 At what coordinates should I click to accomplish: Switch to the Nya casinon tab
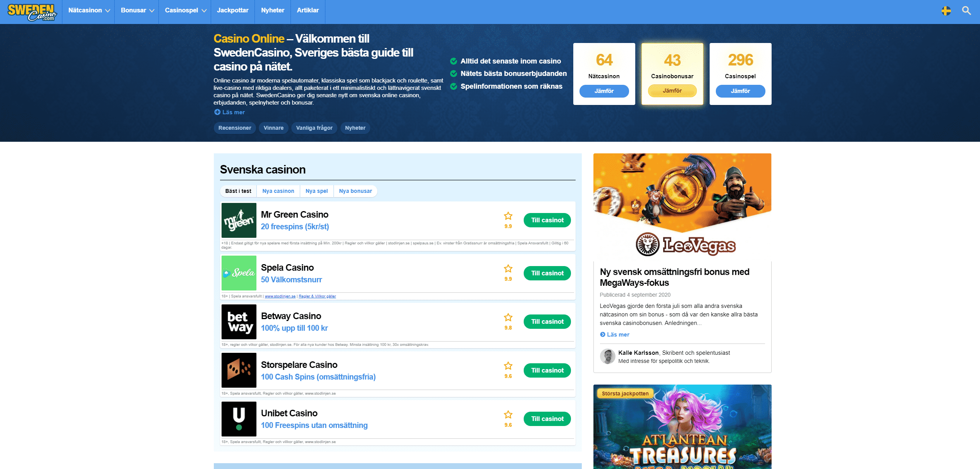coord(278,191)
